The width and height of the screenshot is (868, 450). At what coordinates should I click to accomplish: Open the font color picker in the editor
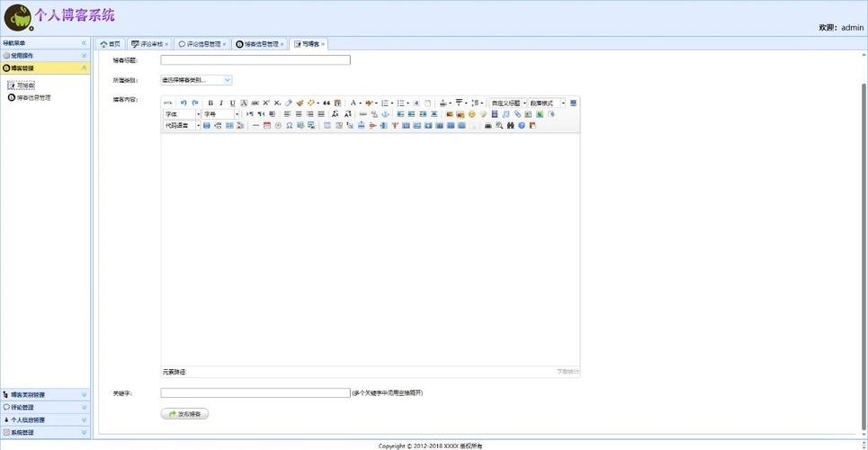click(x=354, y=103)
